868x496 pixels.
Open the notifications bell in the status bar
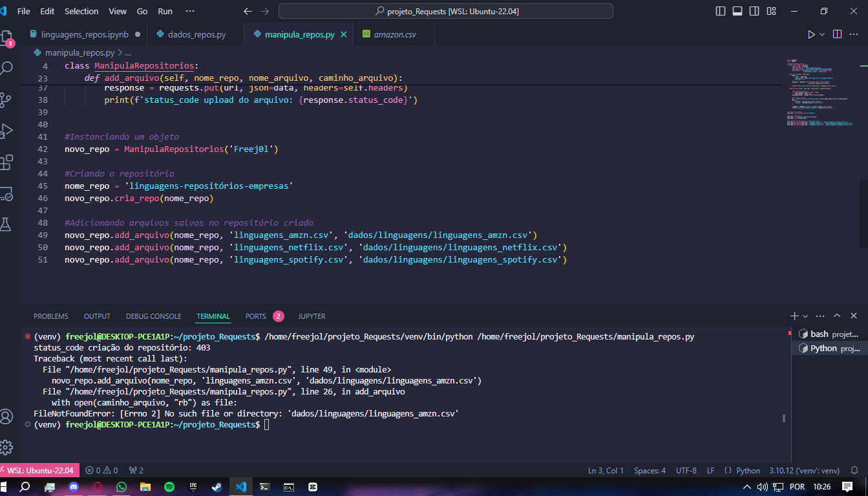[855, 470]
